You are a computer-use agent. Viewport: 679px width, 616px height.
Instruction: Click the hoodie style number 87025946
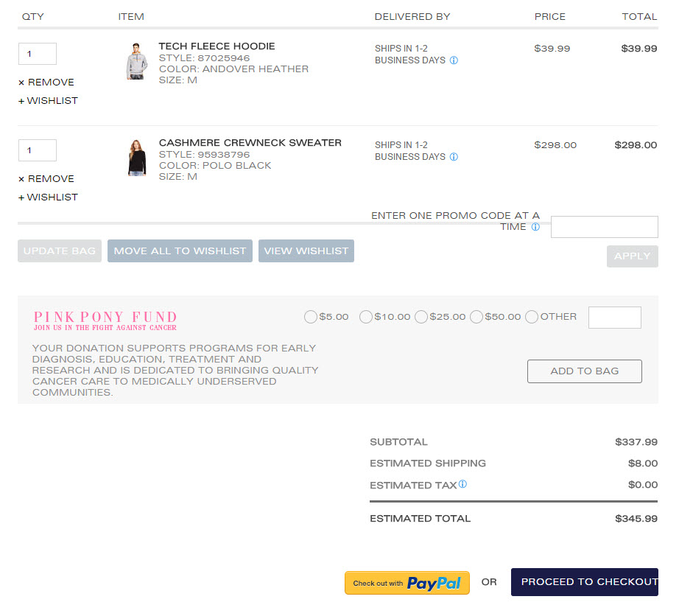tap(223, 58)
